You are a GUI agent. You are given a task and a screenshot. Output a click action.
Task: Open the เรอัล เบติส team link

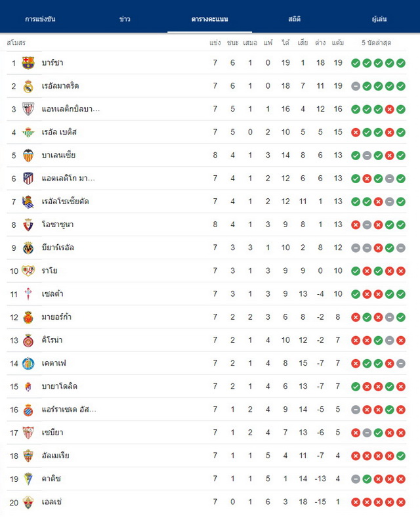(59, 132)
